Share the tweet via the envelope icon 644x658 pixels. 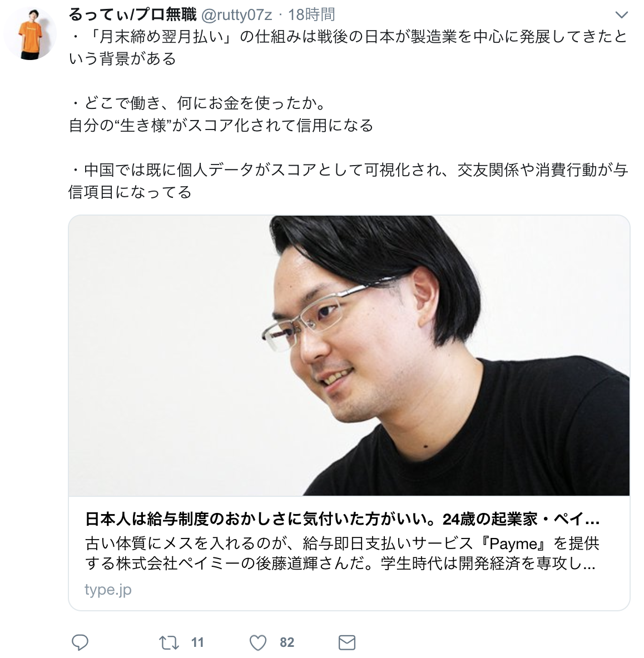click(x=347, y=642)
